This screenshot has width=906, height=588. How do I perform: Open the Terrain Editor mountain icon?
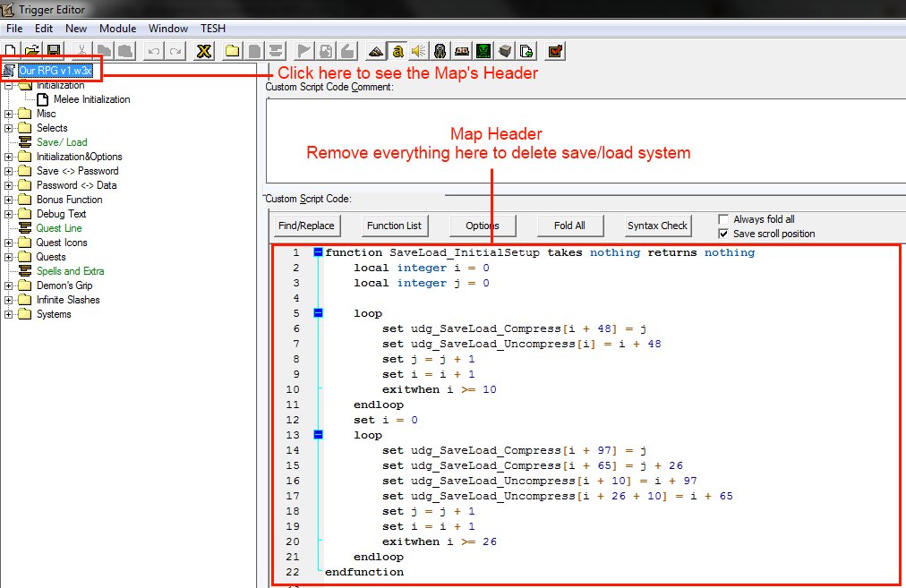(376, 51)
